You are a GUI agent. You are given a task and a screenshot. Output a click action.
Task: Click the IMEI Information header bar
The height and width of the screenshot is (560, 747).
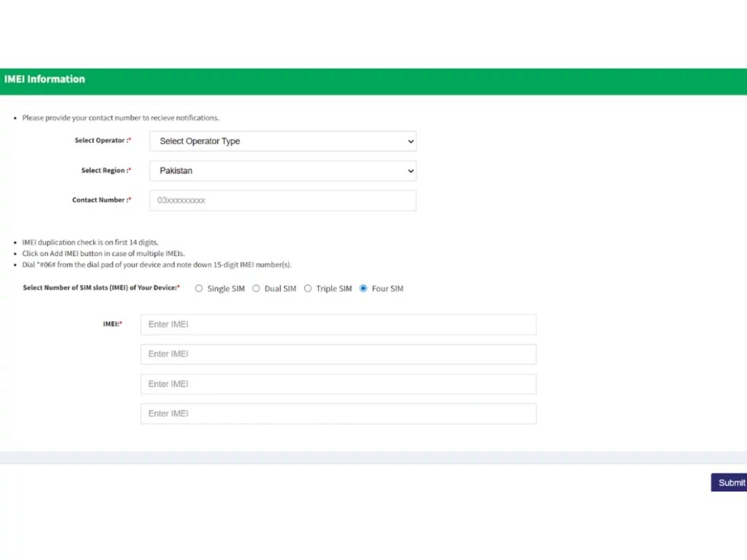click(373, 81)
